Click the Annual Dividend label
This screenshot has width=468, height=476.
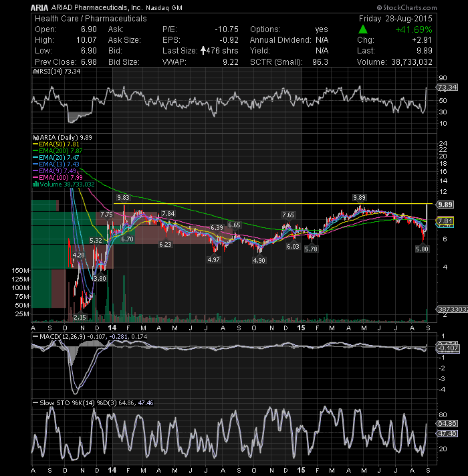coord(280,40)
